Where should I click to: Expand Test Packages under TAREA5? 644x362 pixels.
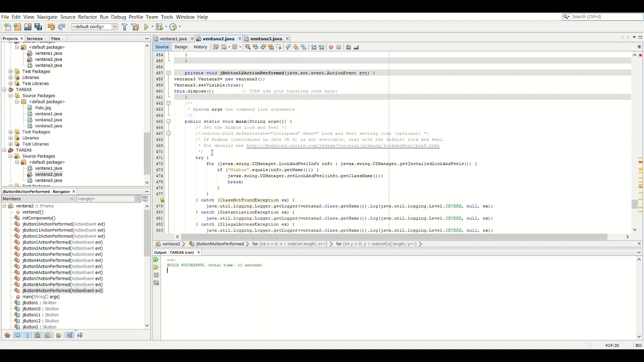coord(11,132)
